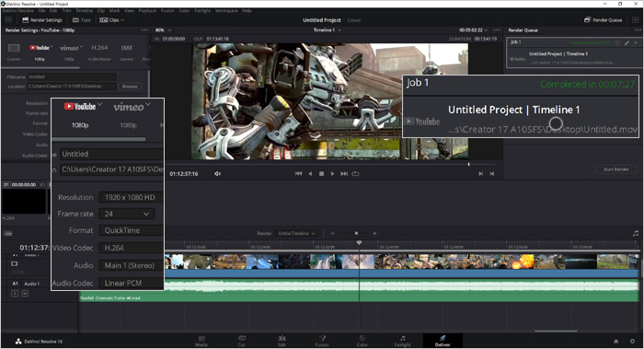644x349 pixels.
Task: Open the viewer zoom percentage dropdown
Action: [x=163, y=30]
